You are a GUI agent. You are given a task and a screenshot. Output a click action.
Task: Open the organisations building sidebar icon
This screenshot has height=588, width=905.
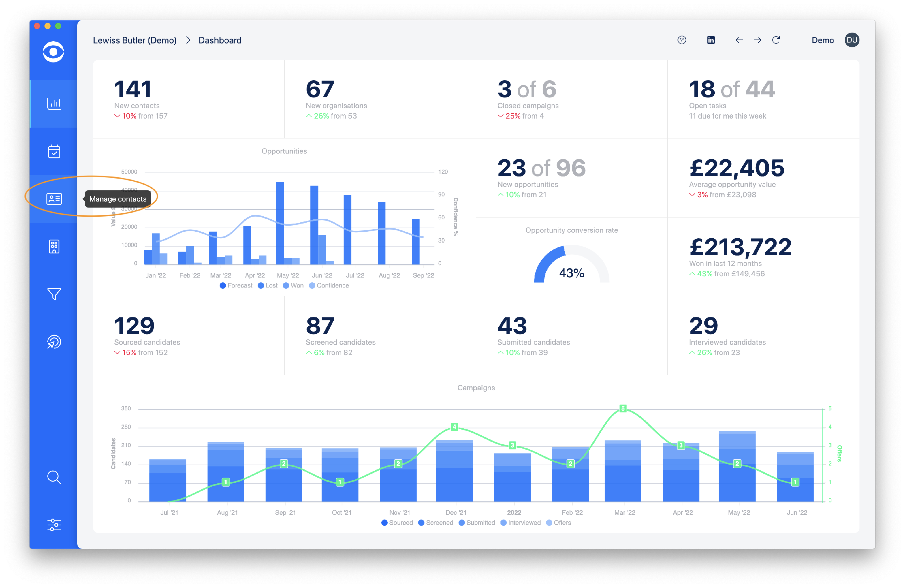[x=54, y=246]
